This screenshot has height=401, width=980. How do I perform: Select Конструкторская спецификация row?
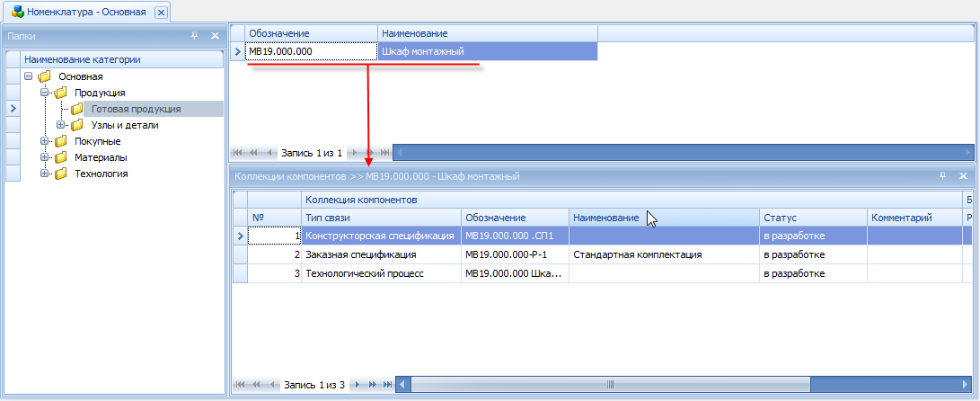point(381,236)
